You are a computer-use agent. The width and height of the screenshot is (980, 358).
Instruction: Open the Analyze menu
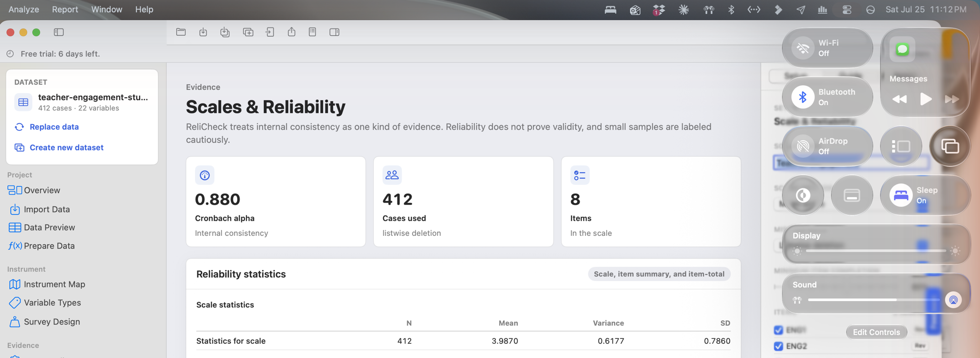point(24,9)
